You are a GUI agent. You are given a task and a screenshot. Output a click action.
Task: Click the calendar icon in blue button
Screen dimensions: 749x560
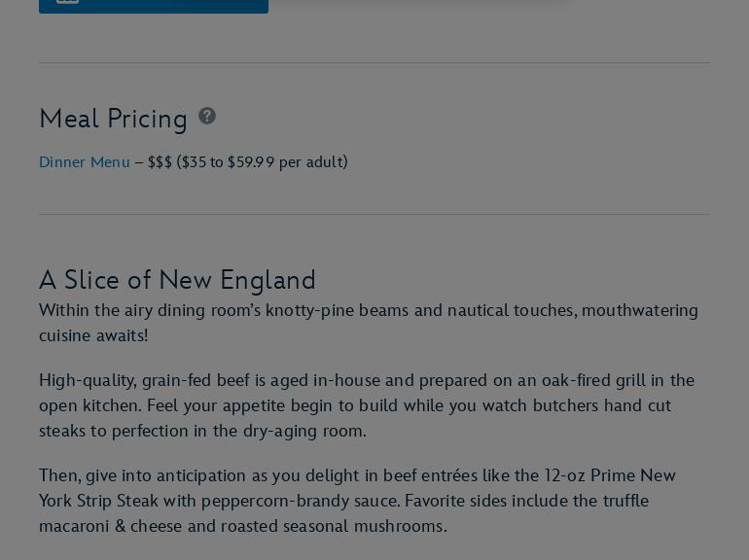click(x=68, y=2)
